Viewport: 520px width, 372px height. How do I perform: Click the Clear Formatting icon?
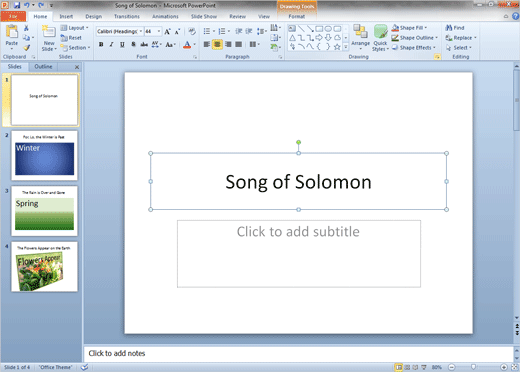(192, 31)
